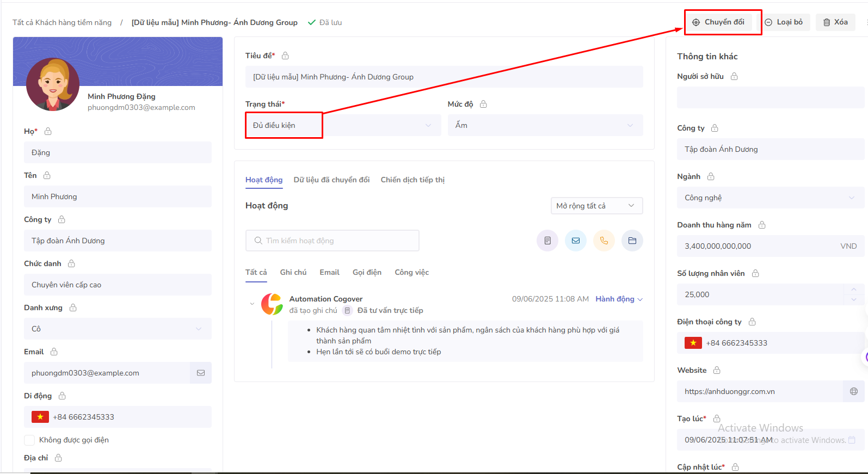Open Tất cả Khách hàng tiềm năng breadcrumb
This screenshot has width=868, height=474.
[62, 22]
